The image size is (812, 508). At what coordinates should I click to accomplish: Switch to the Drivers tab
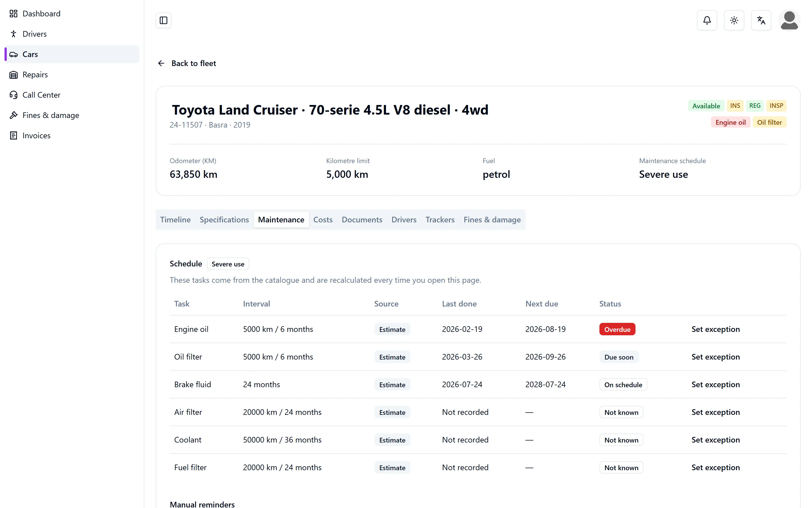pos(404,220)
